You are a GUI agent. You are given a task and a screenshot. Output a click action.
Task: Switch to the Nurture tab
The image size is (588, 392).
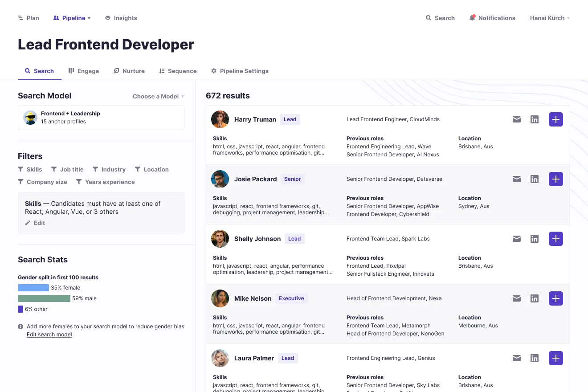129,71
